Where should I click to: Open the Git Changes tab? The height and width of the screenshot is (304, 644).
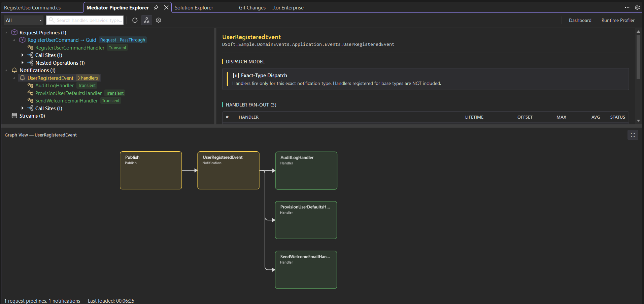(271, 7)
